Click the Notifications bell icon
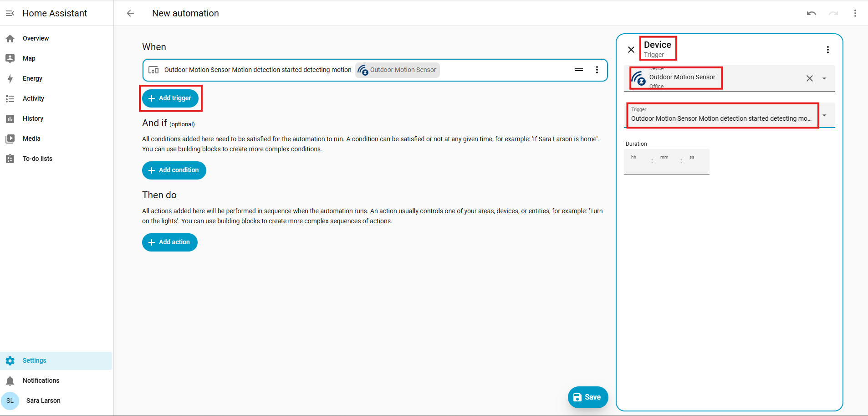 (x=10, y=381)
